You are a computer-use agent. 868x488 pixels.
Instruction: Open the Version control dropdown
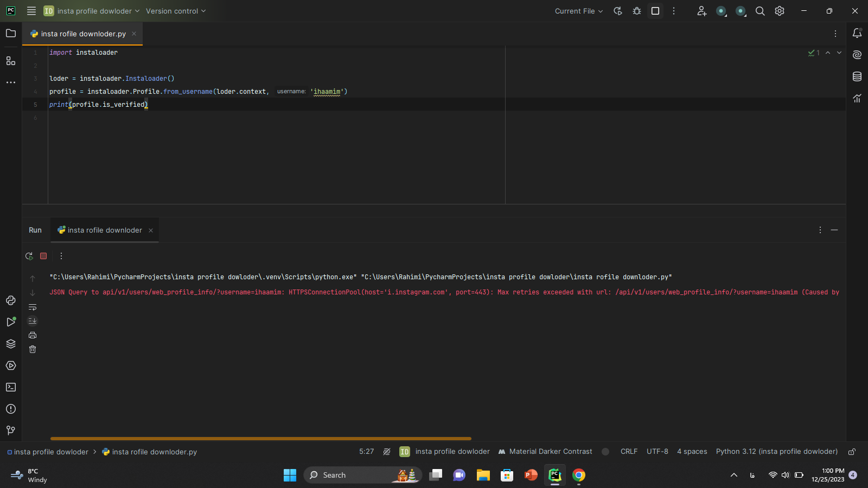click(x=176, y=11)
